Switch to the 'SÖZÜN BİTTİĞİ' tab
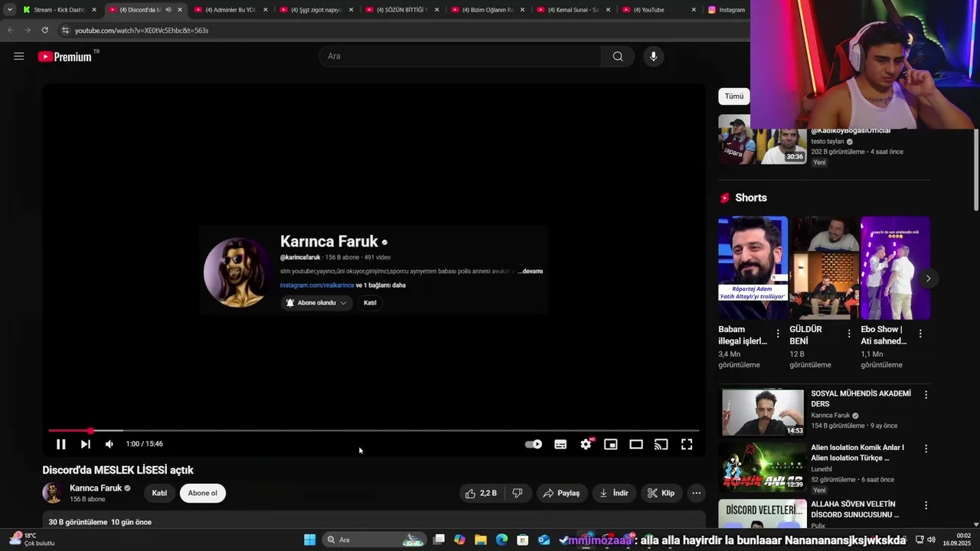This screenshot has height=551, width=980. (401, 10)
